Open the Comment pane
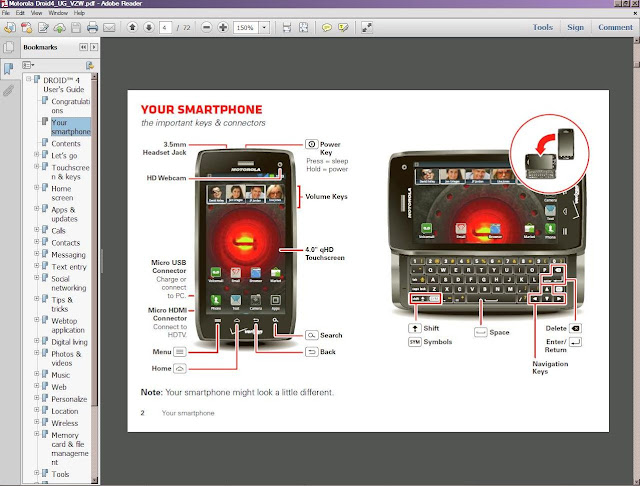Viewport: 640px width, 486px height. point(615,27)
